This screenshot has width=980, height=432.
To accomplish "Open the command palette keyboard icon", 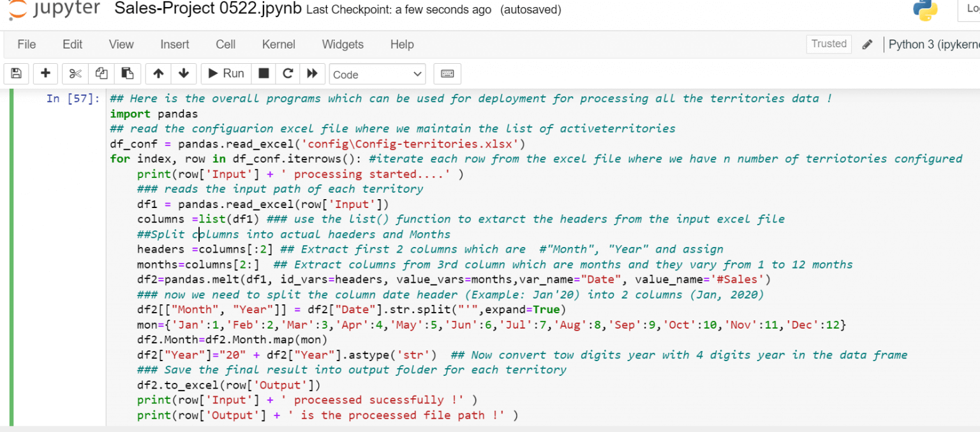I will click(447, 74).
